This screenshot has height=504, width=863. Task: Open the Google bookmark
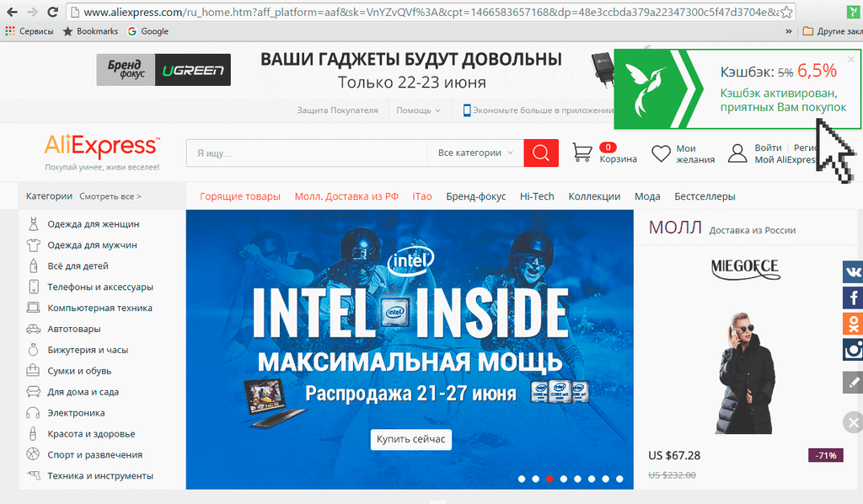(148, 31)
